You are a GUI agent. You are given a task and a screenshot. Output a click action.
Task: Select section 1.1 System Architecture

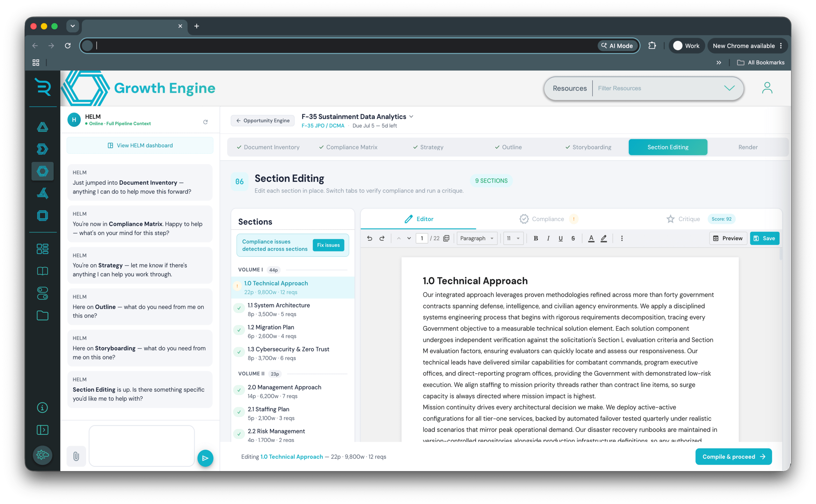[x=293, y=309]
